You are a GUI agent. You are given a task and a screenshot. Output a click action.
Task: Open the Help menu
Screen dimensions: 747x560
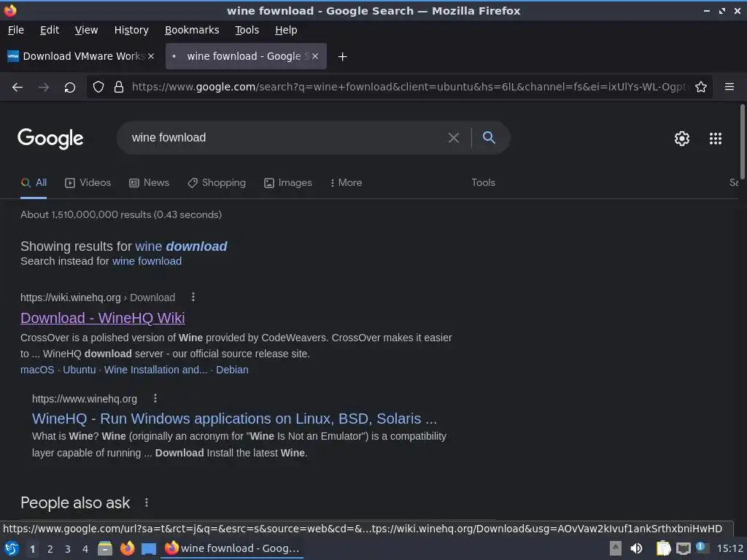point(286,30)
